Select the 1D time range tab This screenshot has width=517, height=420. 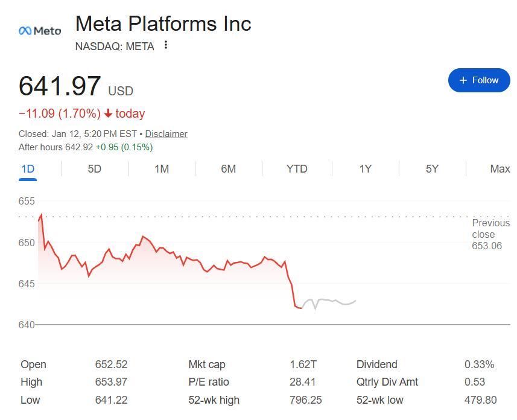(x=28, y=169)
